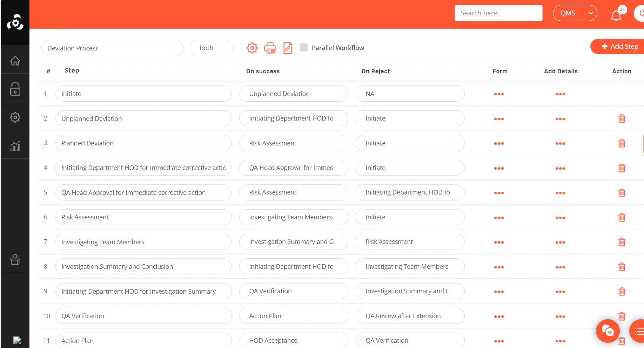This screenshot has height=348, width=644.
Task: Edit the Unplanned Deviation step name field
Action: [143, 118]
